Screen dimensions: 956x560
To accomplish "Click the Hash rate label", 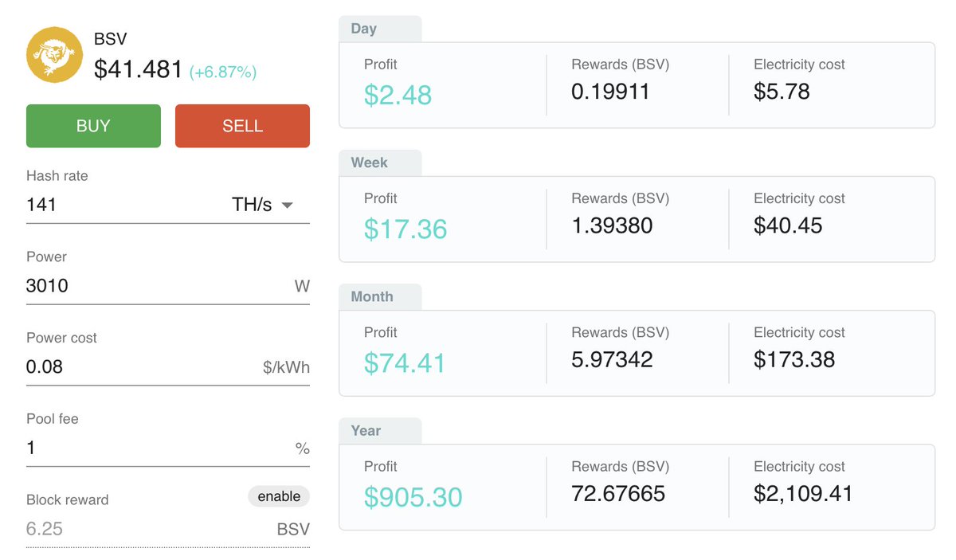I will pyautogui.click(x=57, y=176).
